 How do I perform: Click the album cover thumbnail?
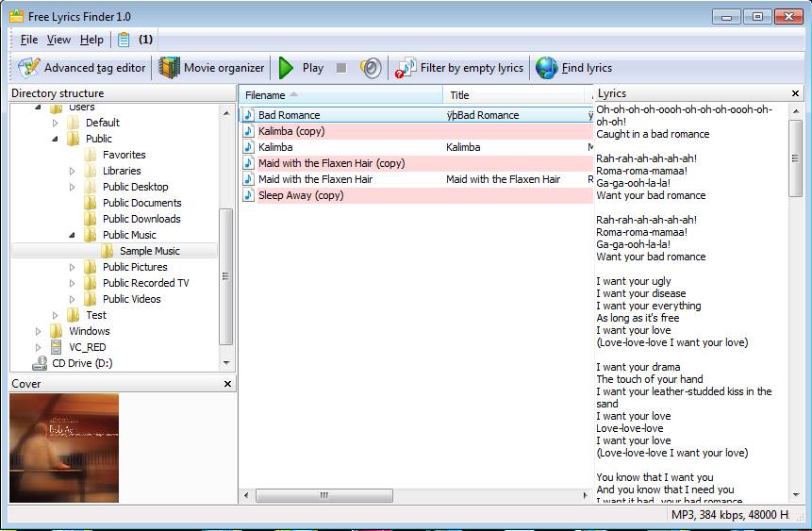[64, 448]
